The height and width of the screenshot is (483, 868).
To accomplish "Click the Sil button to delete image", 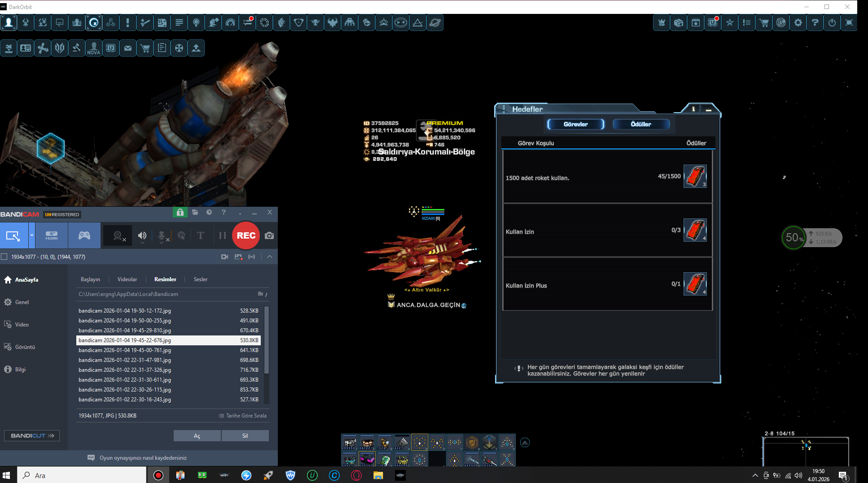I will [x=245, y=436].
